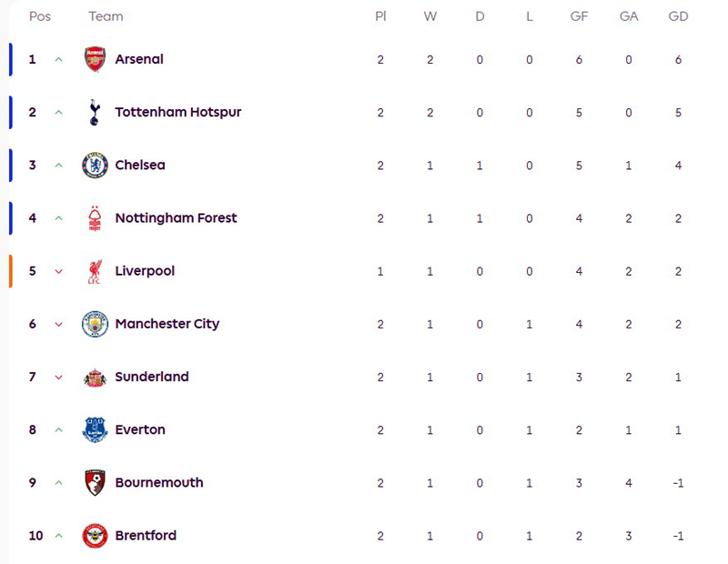728x564 pixels.
Task: Click Liverpool's red down-arrow position indicator
Action: [x=59, y=272]
